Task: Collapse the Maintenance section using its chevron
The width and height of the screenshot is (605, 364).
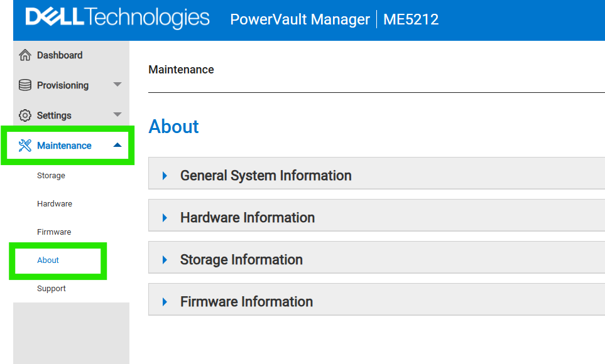Action: [116, 144]
